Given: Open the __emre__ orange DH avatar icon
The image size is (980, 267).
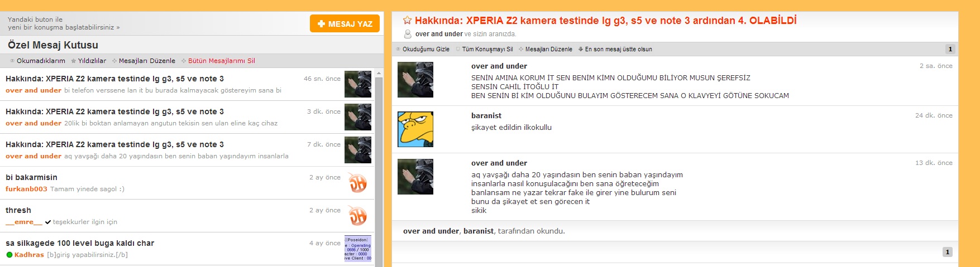Looking at the screenshot, I should pyautogui.click(x=358, y=216).
